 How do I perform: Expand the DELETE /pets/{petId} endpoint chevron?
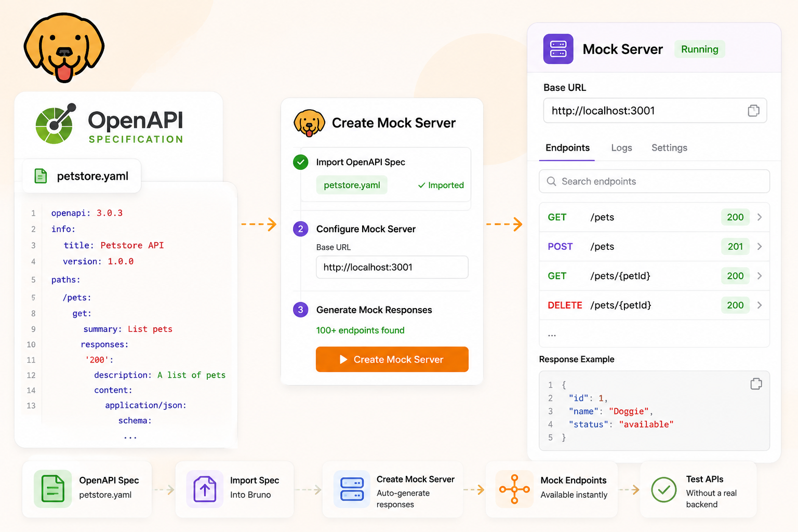(760, 305)
